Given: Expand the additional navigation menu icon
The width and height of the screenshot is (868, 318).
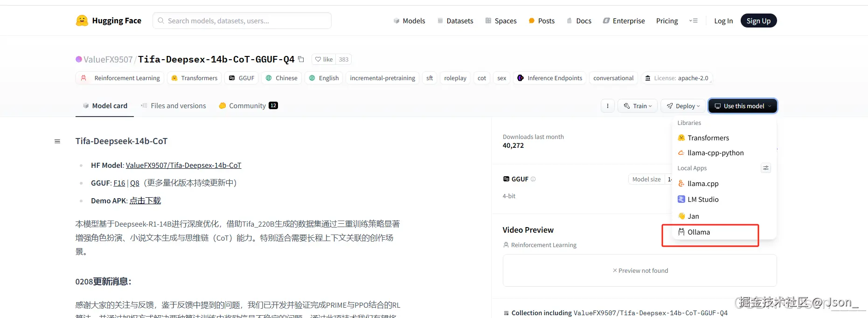Looking at the screenshot, I should click(694, 21).
